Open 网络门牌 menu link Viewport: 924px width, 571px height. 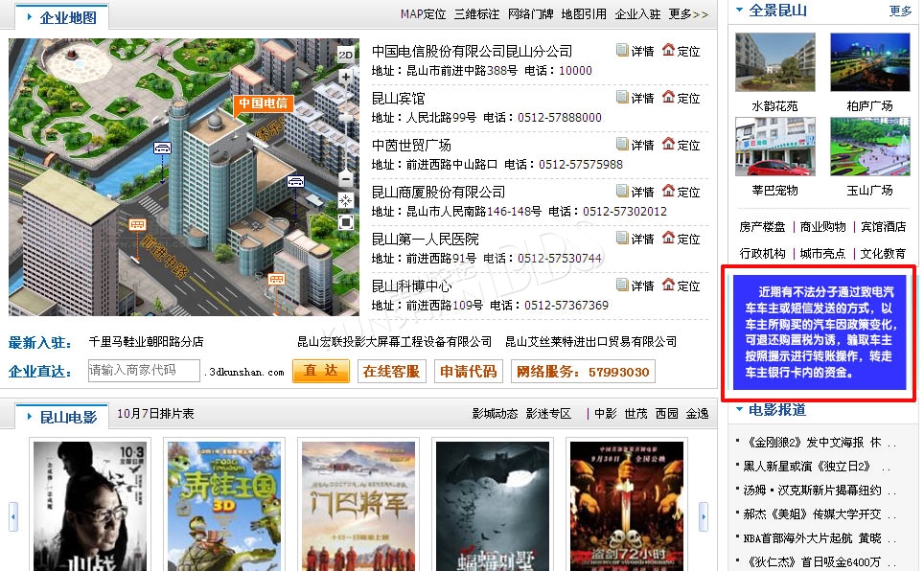530,14
